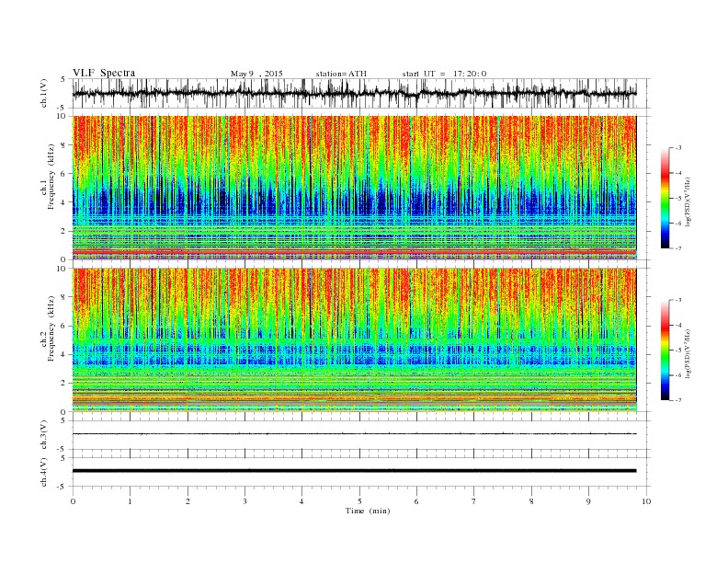Click the ch.1(V) waveform axis label
The height and width of the screenshot is (563, 728).
click(44, 93)
